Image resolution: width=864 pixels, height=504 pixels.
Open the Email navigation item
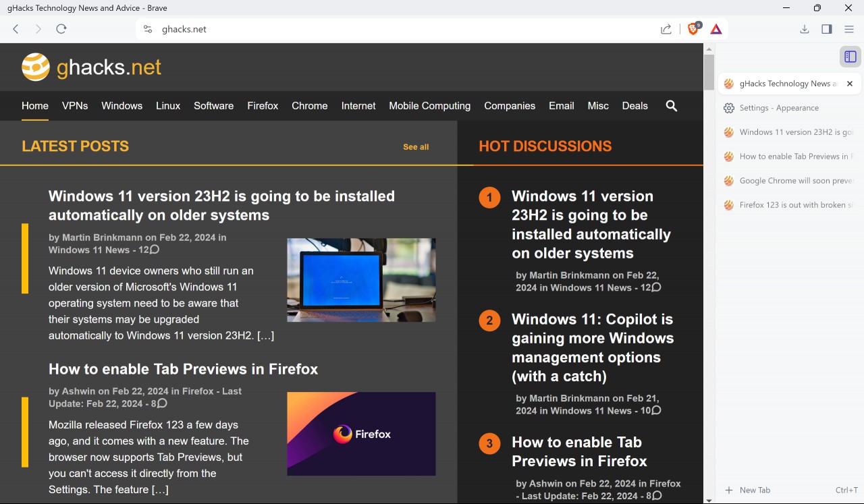(x=562, y=106)
